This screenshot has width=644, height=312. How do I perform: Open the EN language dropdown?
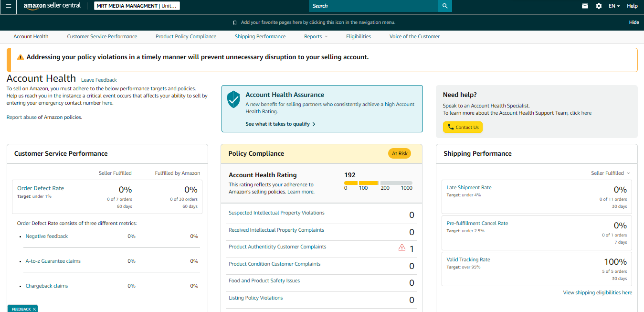[614, 6]
